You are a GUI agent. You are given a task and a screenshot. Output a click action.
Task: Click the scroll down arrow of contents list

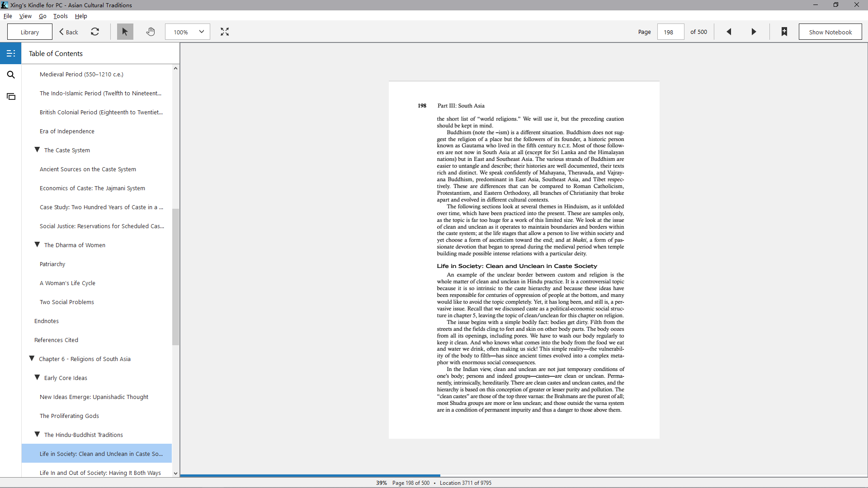pyautogui.click(x=175, y=473)
